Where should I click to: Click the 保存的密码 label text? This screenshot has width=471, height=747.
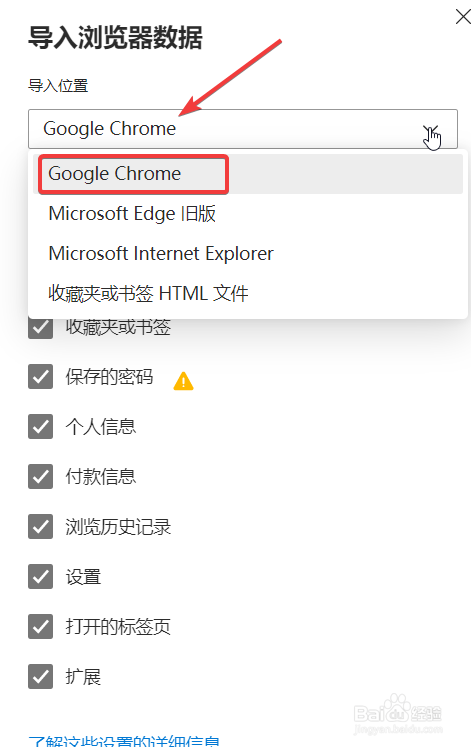point(110,377)
